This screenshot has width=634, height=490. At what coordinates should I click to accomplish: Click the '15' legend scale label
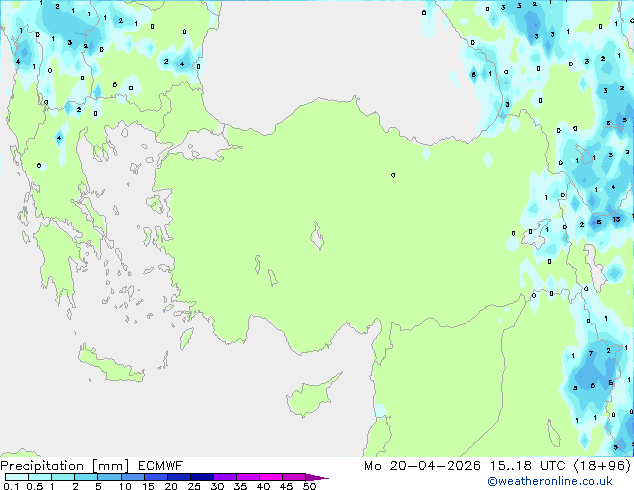tap(148, 486)
